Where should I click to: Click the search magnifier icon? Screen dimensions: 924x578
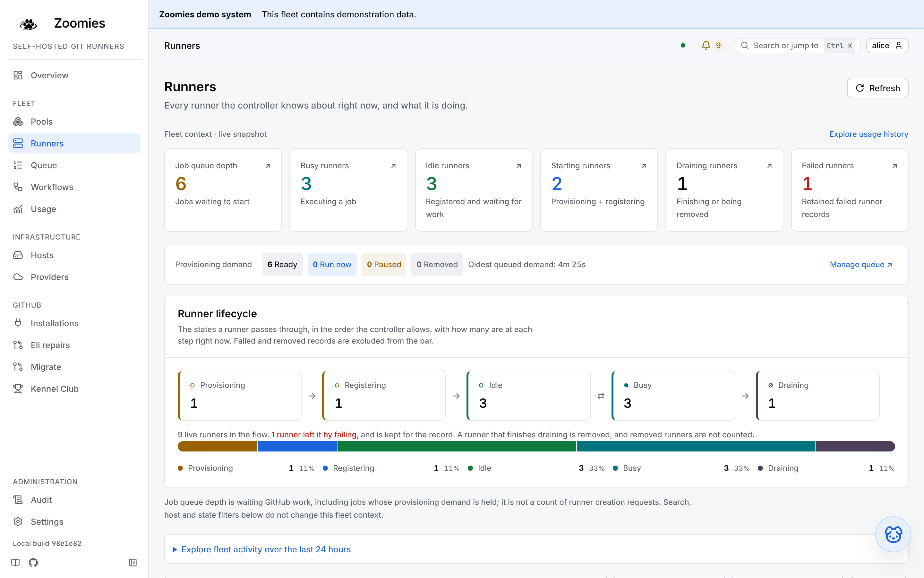coord(745,46)
